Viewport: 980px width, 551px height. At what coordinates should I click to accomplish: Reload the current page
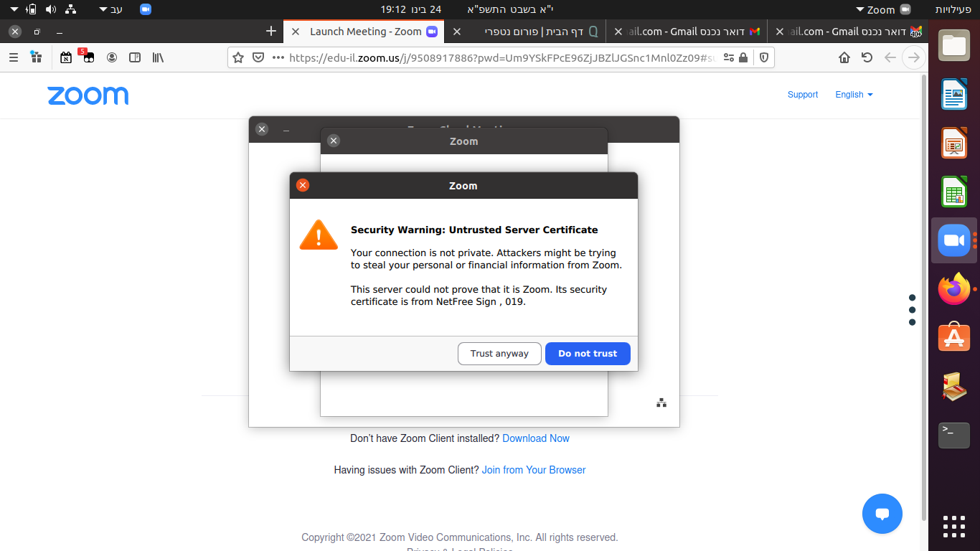[867, 57]
